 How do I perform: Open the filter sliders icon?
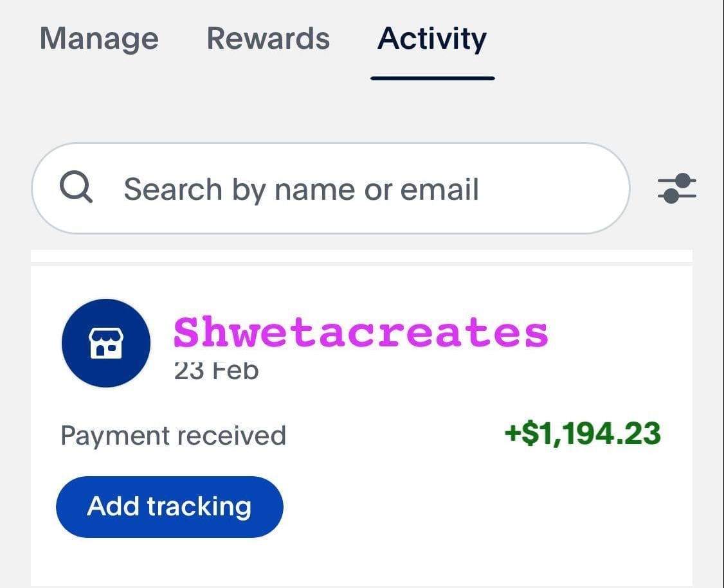pyautogui.click(x=676, y=188)
